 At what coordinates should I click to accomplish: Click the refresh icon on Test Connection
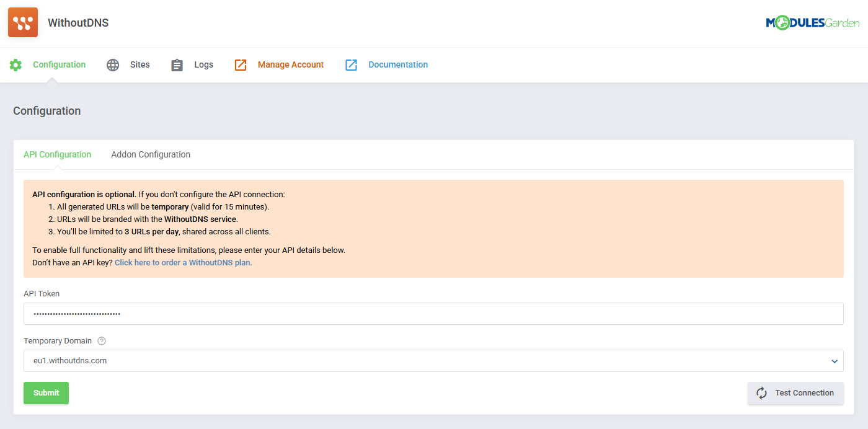[761, 393]
